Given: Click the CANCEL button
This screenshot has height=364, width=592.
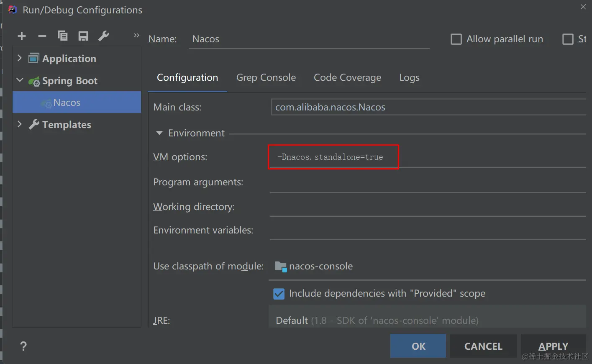Looking at the screenshot, I should (x=483, y=346).
